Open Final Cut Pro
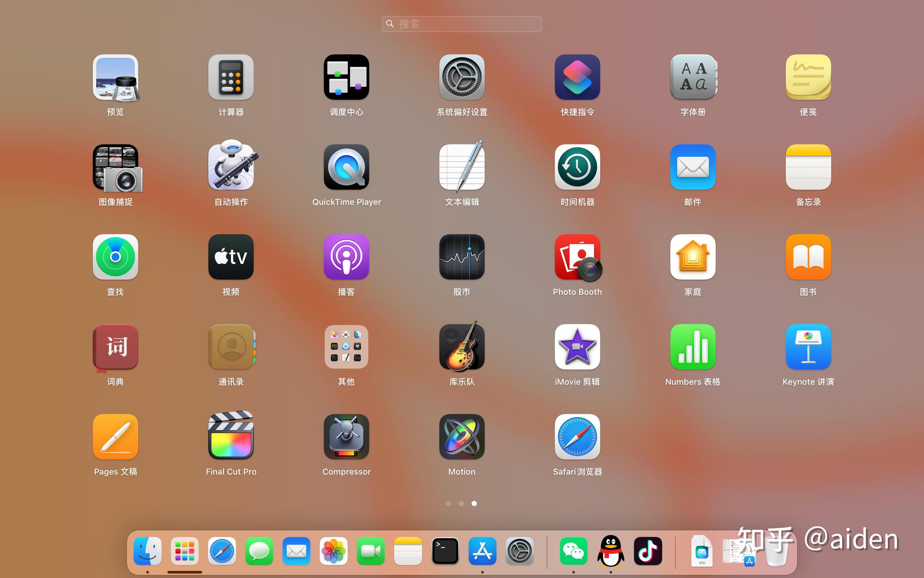Viewport: 924px width, 578px height. tap(231, 435)
